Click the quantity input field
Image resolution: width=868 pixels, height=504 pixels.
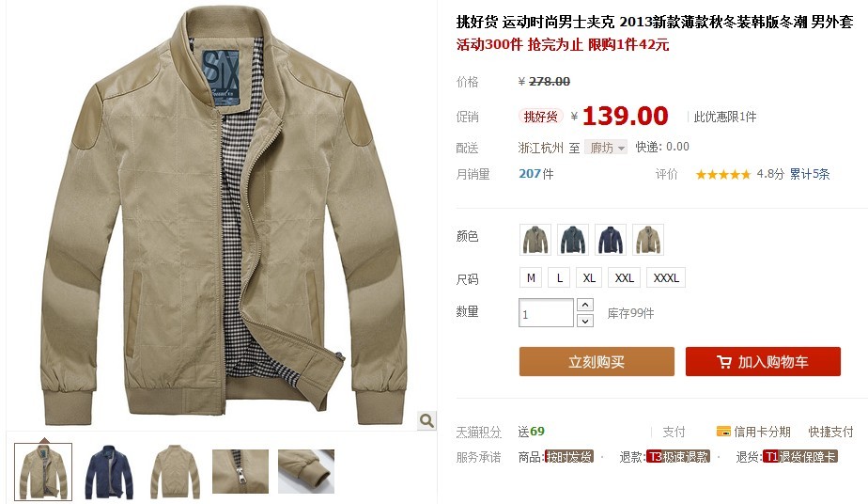(546, 313)
